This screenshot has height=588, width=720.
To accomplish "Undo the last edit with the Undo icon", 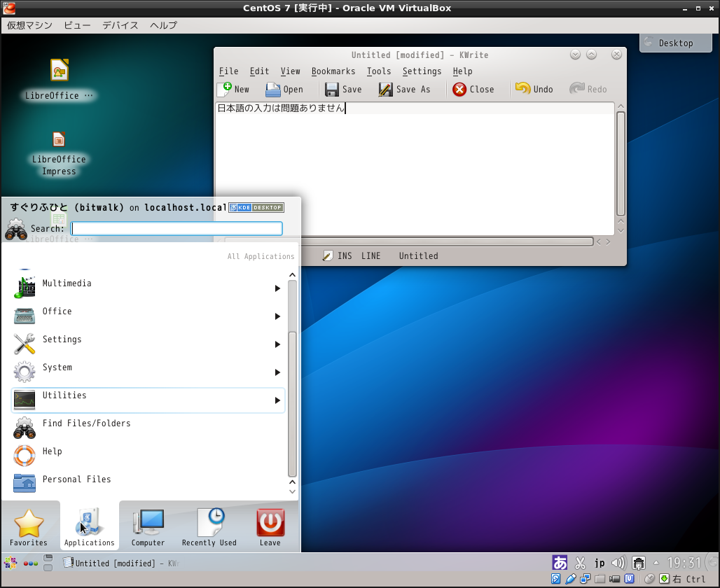I will 534,89.
